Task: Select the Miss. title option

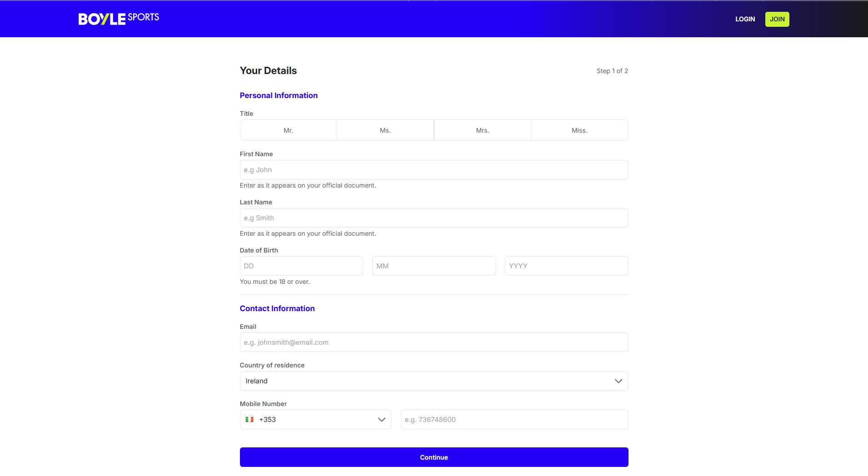Action: click(x=579, y=130)
